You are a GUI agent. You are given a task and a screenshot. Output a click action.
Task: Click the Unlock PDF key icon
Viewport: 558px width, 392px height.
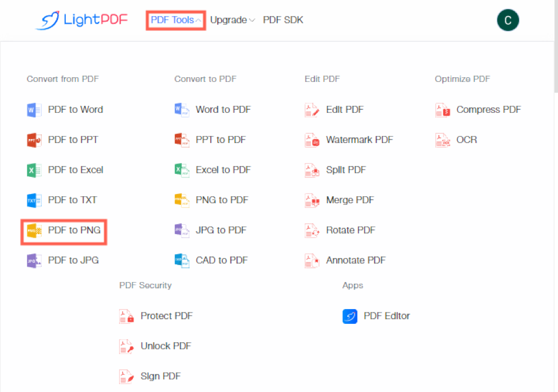coord(127,347)
